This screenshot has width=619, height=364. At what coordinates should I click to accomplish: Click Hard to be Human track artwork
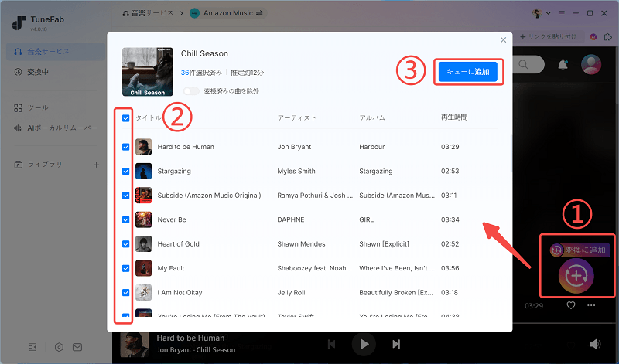tap(144, 147)
